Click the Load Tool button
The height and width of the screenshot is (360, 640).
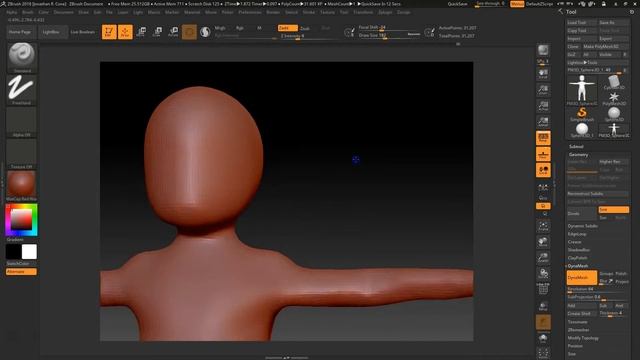pos(581,23)
